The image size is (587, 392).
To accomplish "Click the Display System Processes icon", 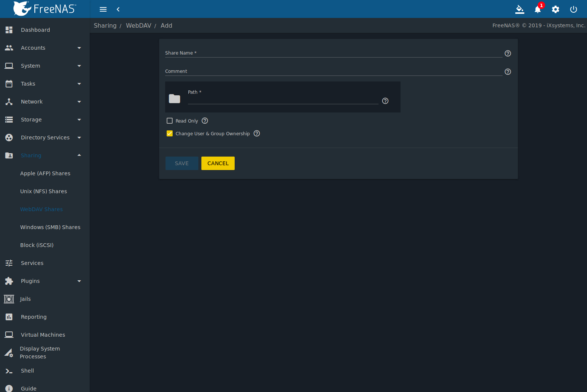I will pyautogui.click(x=9, y=353).
